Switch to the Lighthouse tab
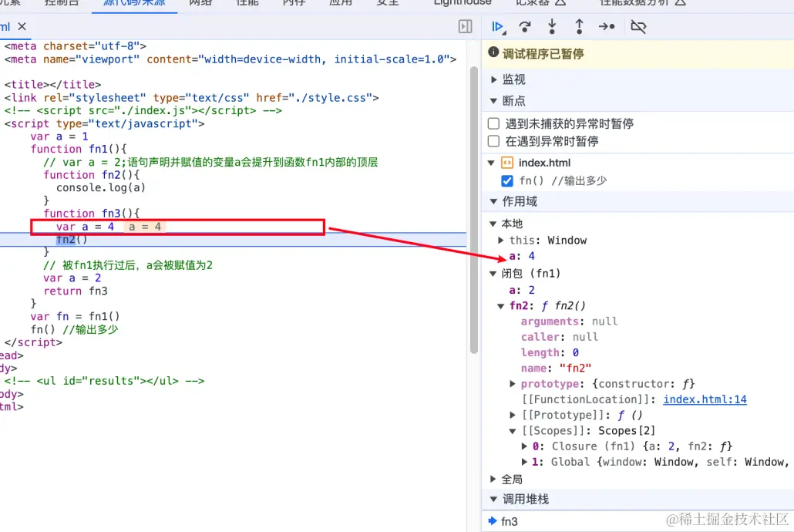 (463, 2)
